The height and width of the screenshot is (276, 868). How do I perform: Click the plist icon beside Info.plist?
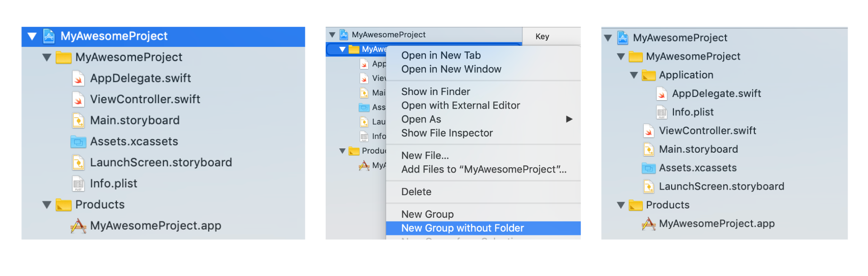79,183
